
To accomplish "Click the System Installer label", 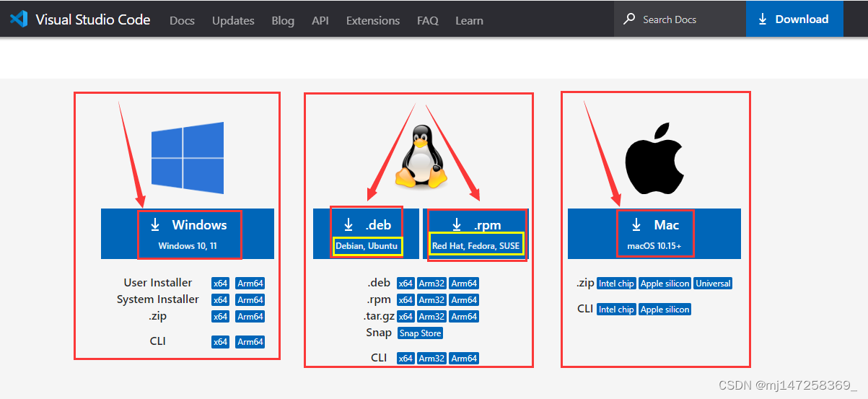I will point(158,299).
